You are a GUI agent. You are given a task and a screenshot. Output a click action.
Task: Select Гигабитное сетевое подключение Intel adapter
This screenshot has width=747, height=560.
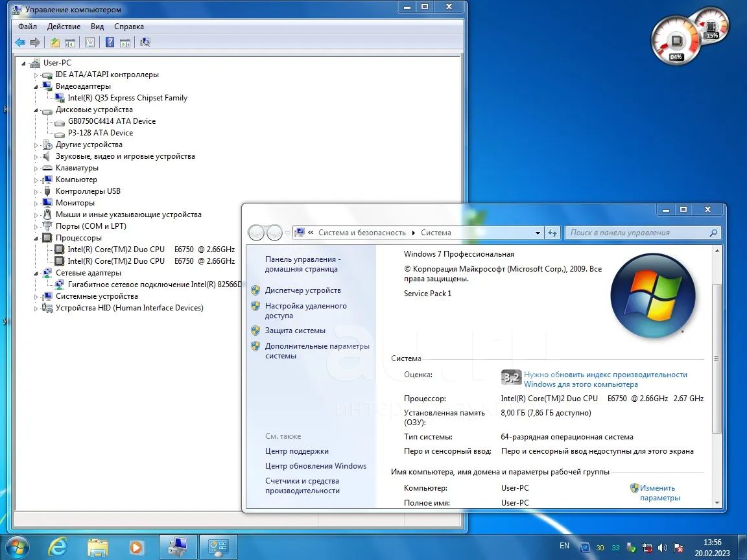[x=155, y=285]
